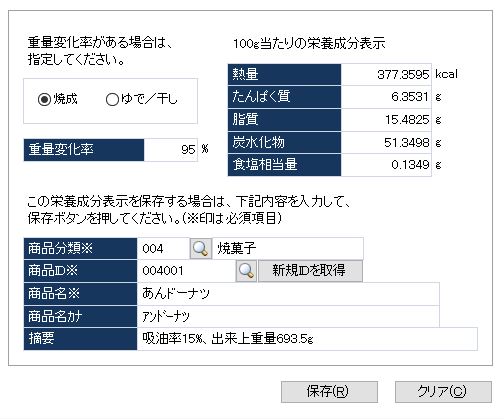Focus the 商品名カナ field ｱﾝﾄﾞｰﾅﾂ
The image size is (504, 419).
click(x=288, y=316)
